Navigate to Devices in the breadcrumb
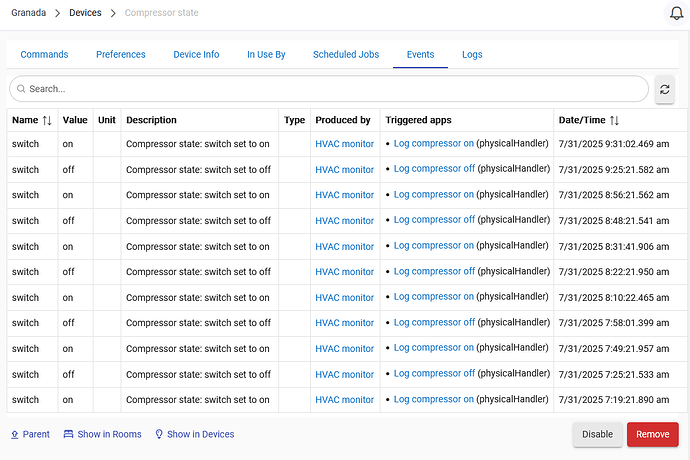 click(85, 13)
